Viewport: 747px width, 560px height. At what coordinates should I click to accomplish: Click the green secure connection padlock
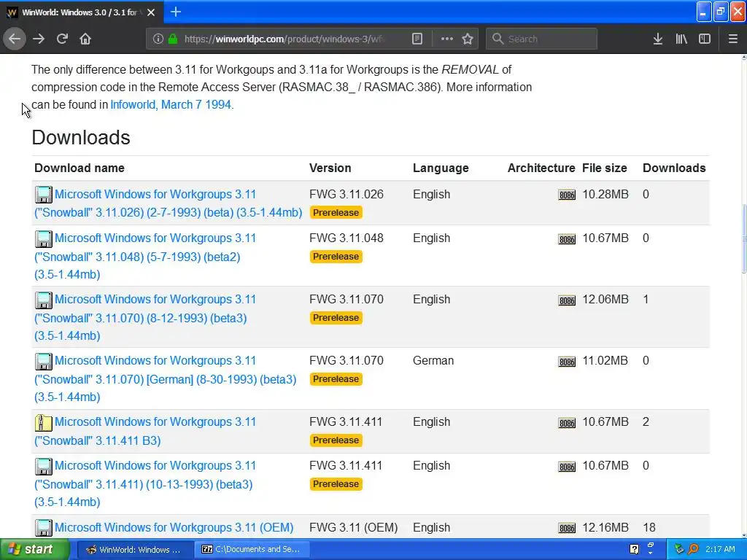[172, 39]
